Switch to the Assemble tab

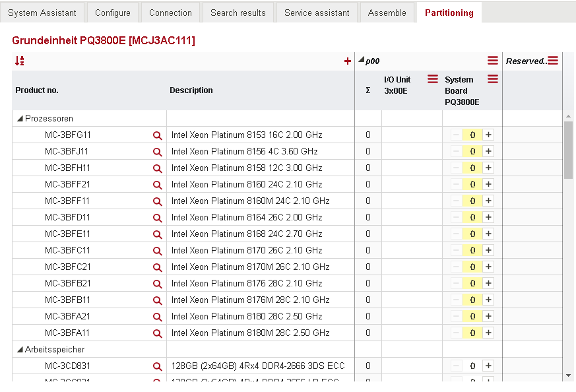(x=387, y=13)
